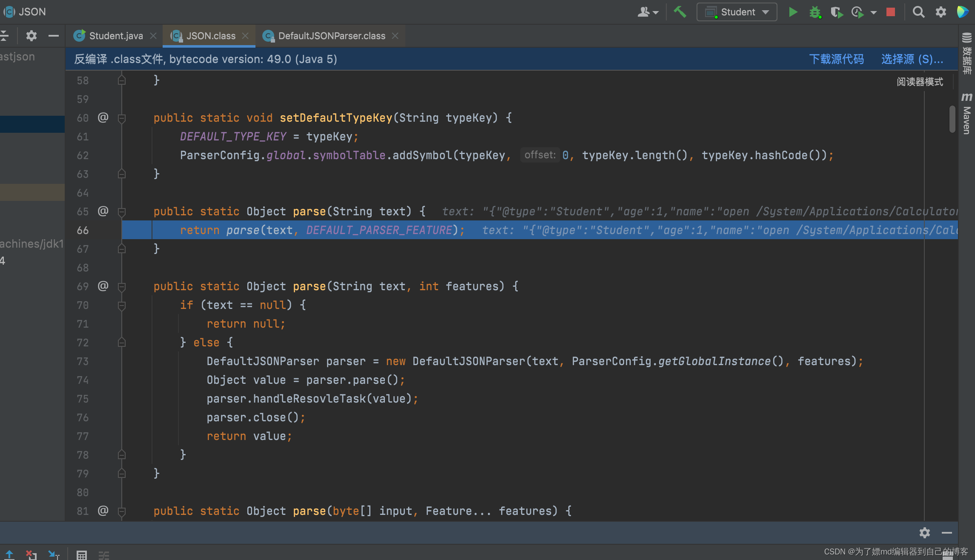Image resolution: width=975 pixels, height=560 pixels.
Task: Click parser.handleResovleTask(value) on line 75
Action: tap(309, 399)
